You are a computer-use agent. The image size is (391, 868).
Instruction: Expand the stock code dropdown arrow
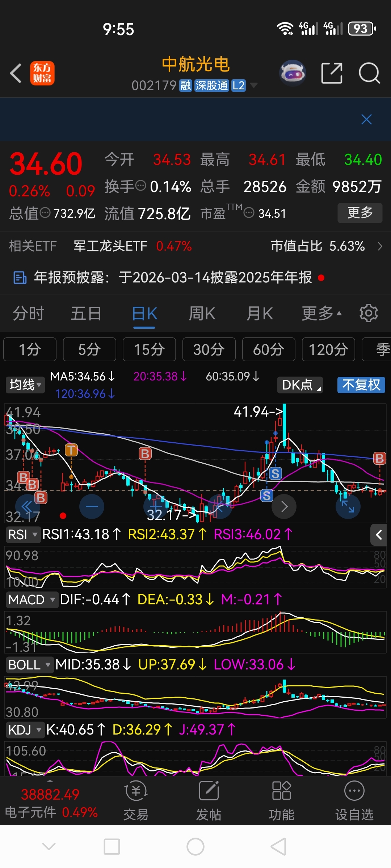coord(254,85)
